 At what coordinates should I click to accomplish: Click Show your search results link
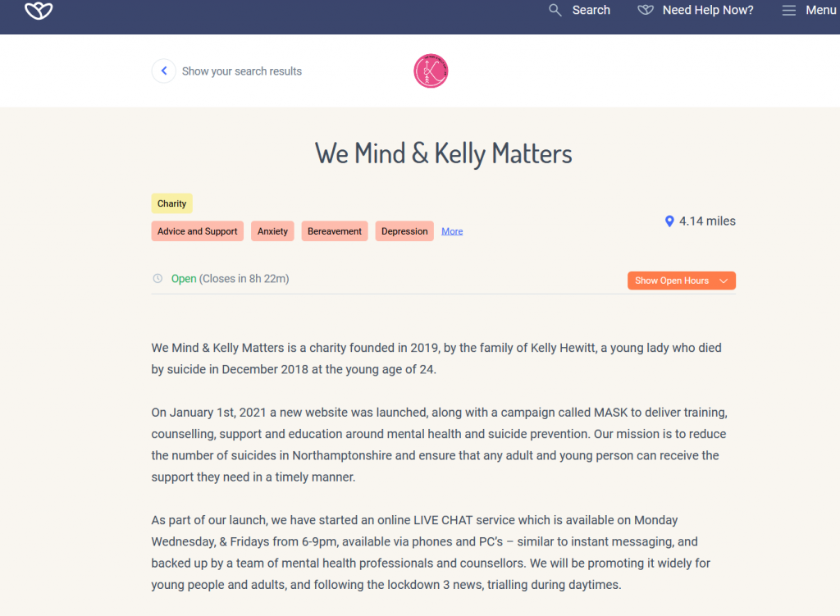pos(242,71)
